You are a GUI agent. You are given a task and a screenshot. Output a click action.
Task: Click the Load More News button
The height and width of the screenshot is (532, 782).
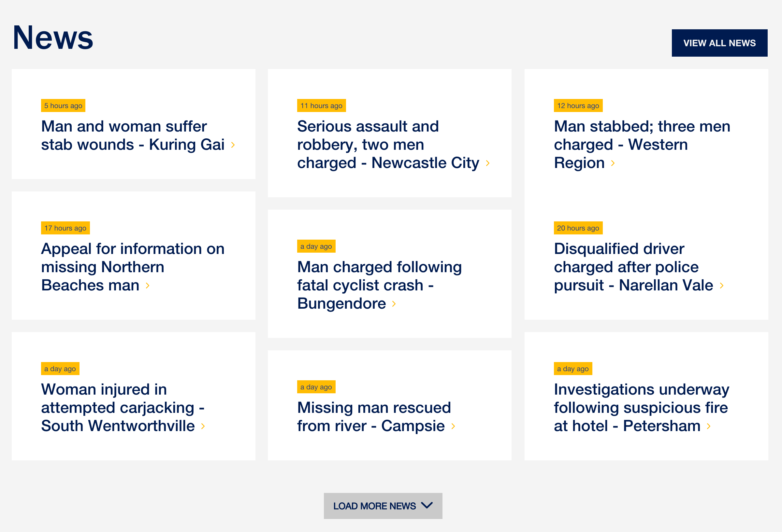click(x=383, y=506)
